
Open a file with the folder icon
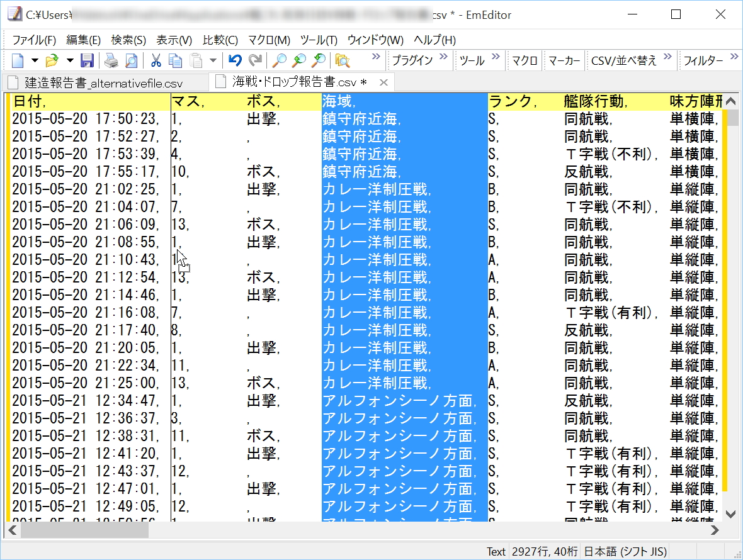[52, 60]
